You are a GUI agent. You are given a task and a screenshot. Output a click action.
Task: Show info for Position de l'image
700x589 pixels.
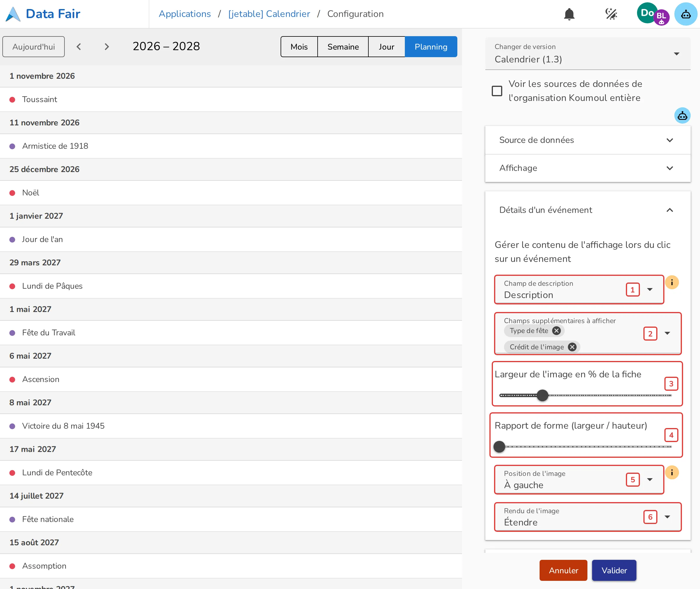[672, 472]
